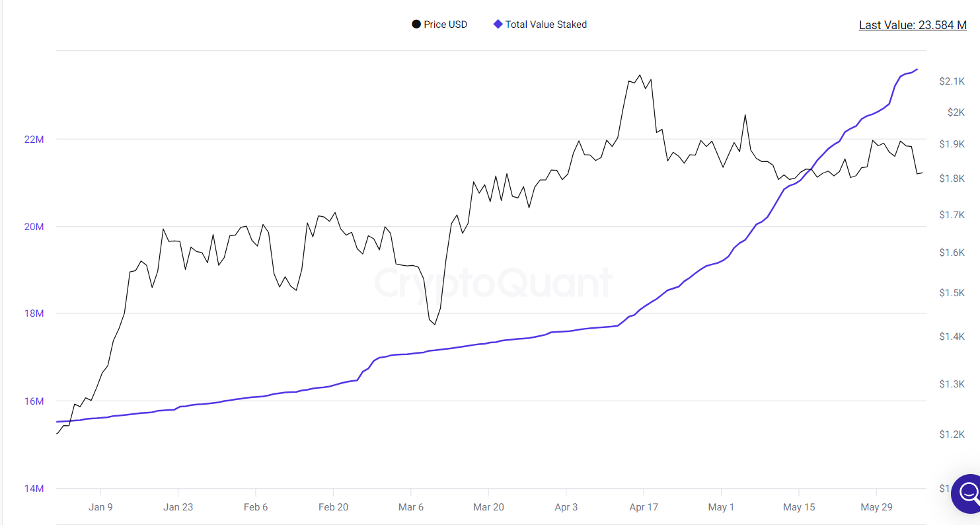Click the Mar 6 x-axis label
980x525 pixels.
(x=411, y=507)
